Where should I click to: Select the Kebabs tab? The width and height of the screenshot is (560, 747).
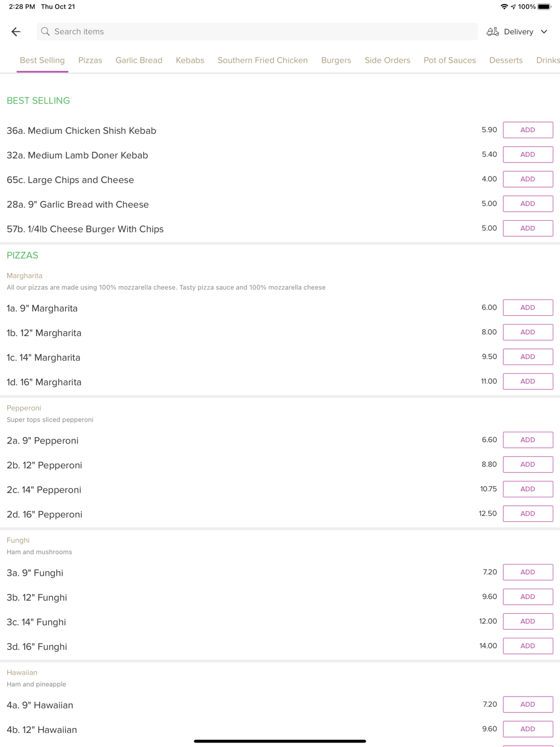[x=190, y=60]
